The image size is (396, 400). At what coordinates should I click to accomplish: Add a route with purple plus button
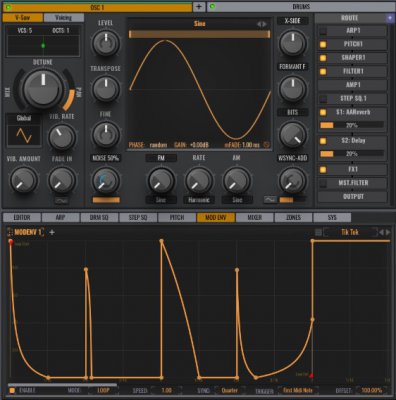[x=390, y=18]
